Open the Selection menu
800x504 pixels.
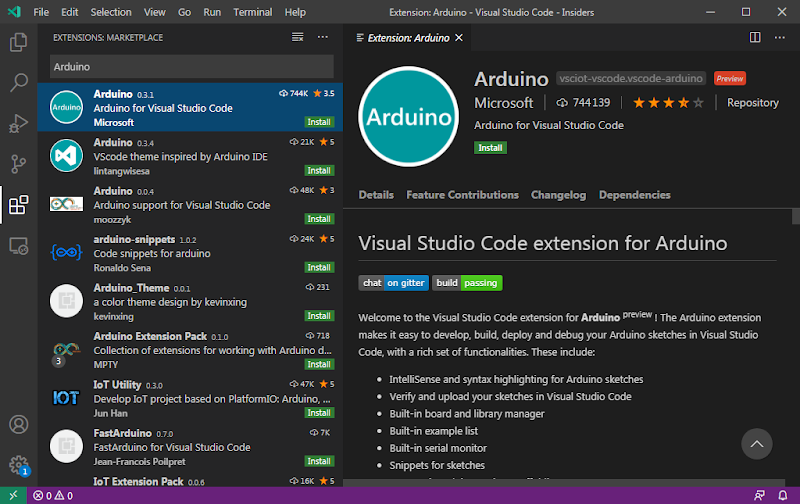click(111, 12)
